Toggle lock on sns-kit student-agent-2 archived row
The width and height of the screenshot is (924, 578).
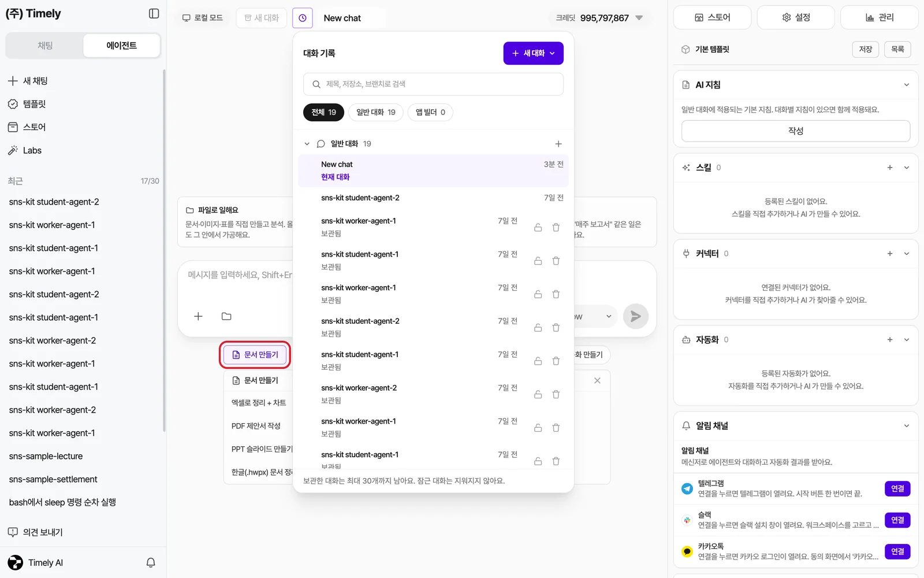coord(538,328)
